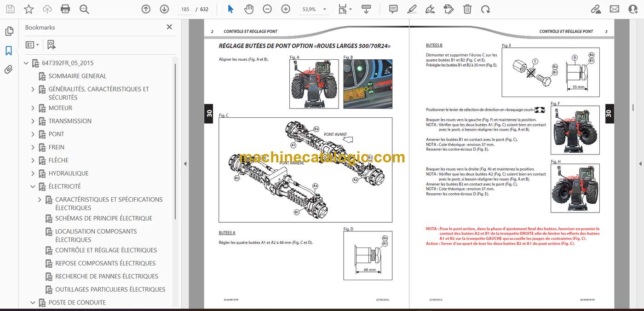The width and height of the screenshot is (644, 311).
Task: Click the email envelope button
Action: 615,9
